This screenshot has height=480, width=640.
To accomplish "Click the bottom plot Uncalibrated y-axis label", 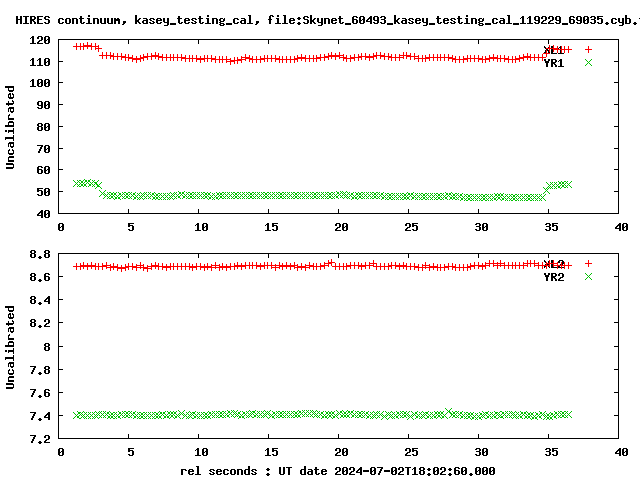I will coord(10,347).
